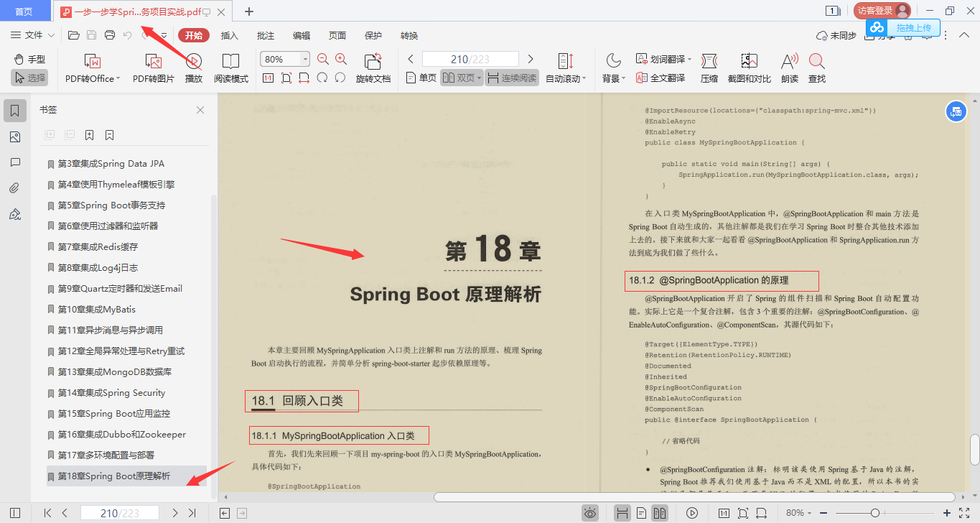Open the comments panel in the sidebar
Screen dimensions: 980x523
pos(15,163)
